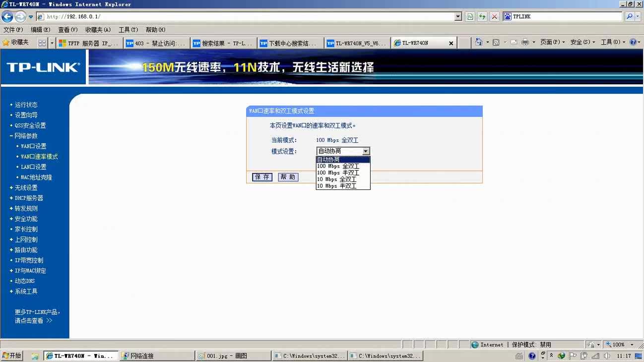Viewport: 644px width, 362px height.
Task: Switch to the 下载中心搜索结 tab
Action: (291, 43)
